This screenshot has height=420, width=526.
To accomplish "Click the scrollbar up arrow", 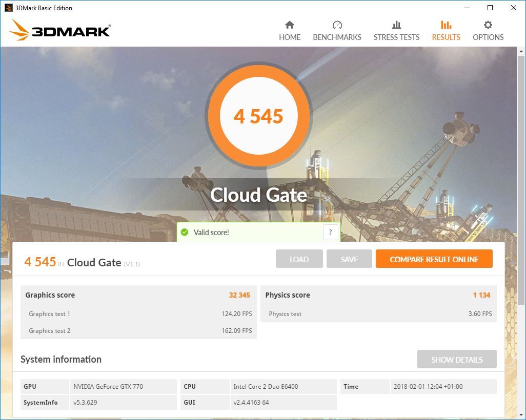I will pyautogui.click(x=521, y=51).
